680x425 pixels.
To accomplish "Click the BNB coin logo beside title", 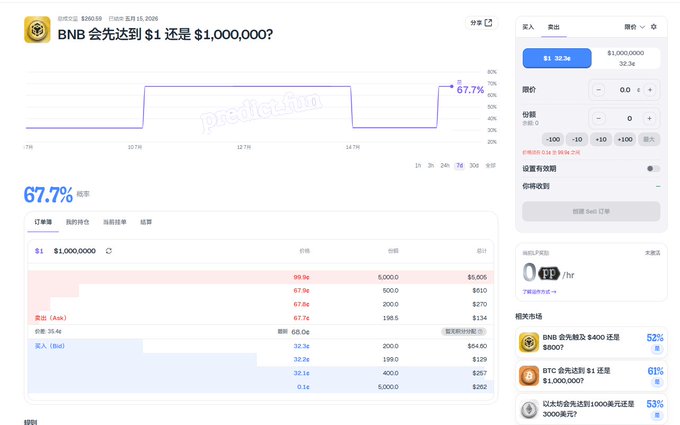I will 37,29.
